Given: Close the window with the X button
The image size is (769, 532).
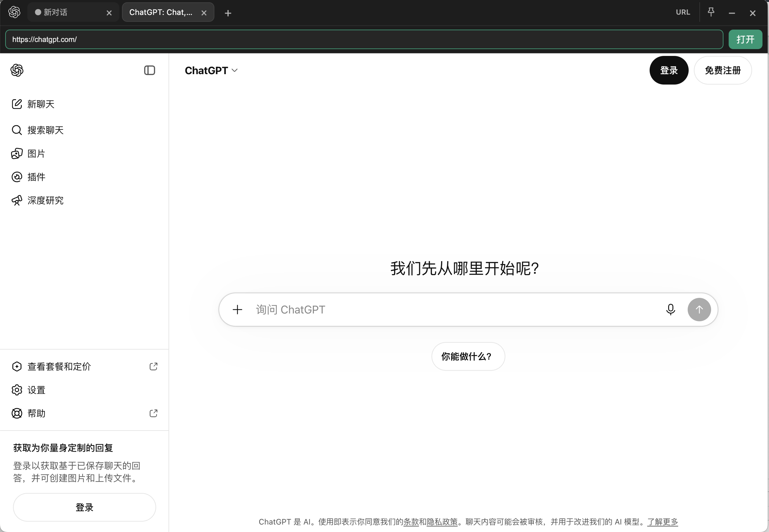Looking at the screenshot, I should click(753, 13).
